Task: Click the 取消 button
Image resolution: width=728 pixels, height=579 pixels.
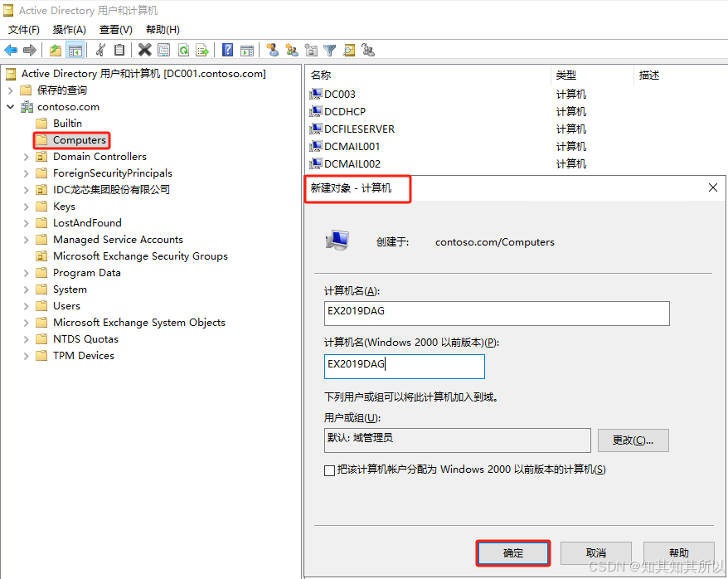Action: pyautogui.click(x=595, y=553)
